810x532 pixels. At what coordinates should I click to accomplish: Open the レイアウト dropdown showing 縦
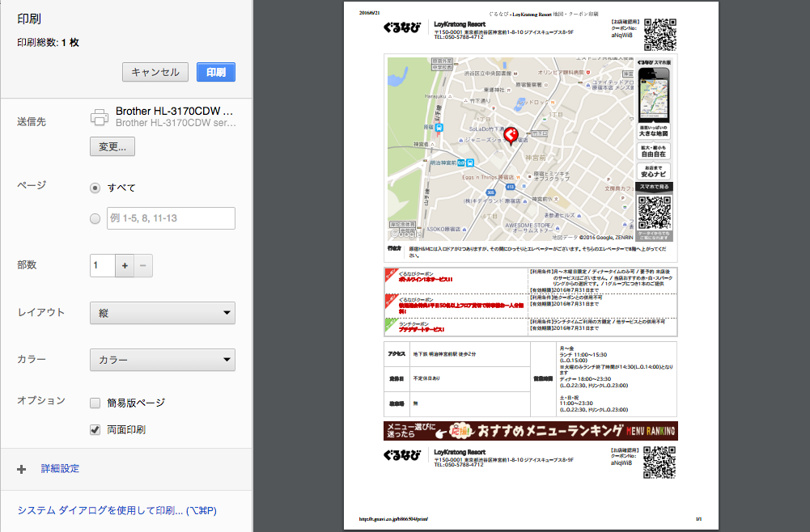162,313
